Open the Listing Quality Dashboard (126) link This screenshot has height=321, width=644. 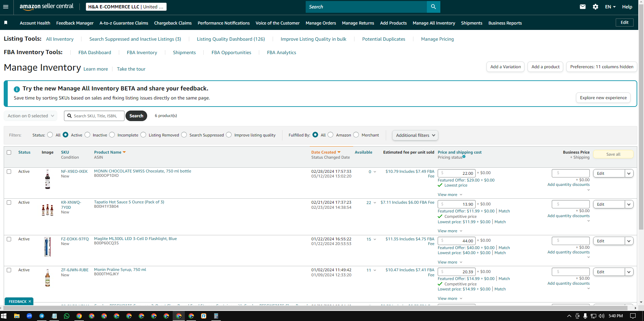click(231, 39)
